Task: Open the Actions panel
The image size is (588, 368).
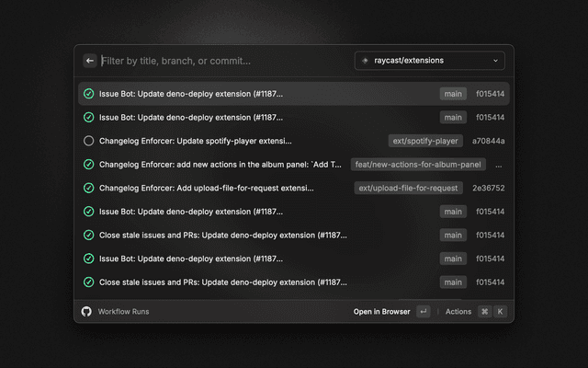Action: click(458, 312)
